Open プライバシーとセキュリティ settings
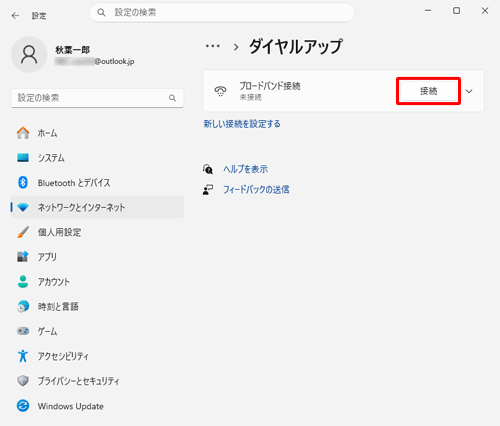The image size is (500, 426). 97,381
